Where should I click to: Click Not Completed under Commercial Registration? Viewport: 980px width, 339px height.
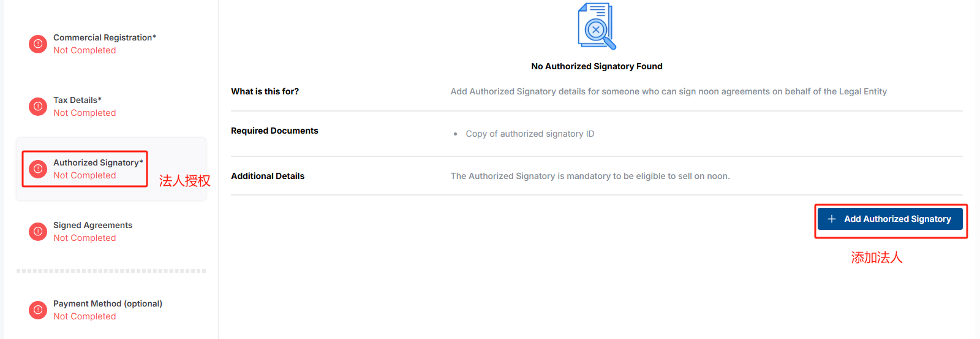[85, 50]
